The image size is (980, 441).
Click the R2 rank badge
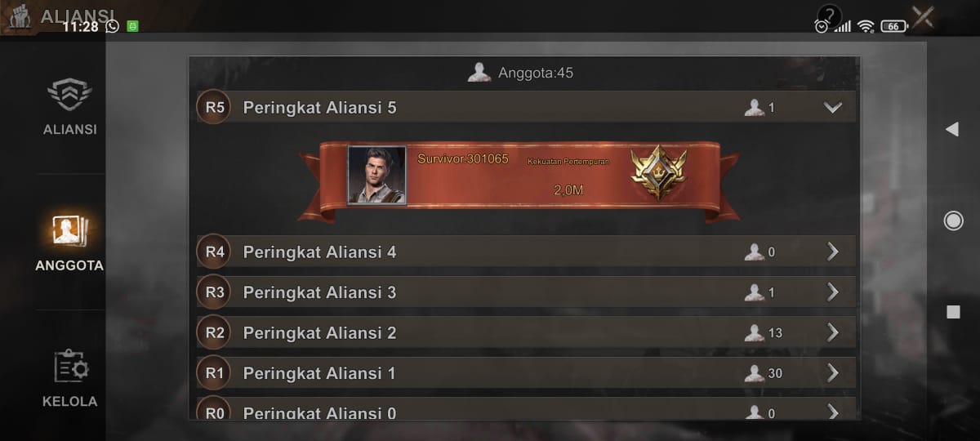click(215, 332)
